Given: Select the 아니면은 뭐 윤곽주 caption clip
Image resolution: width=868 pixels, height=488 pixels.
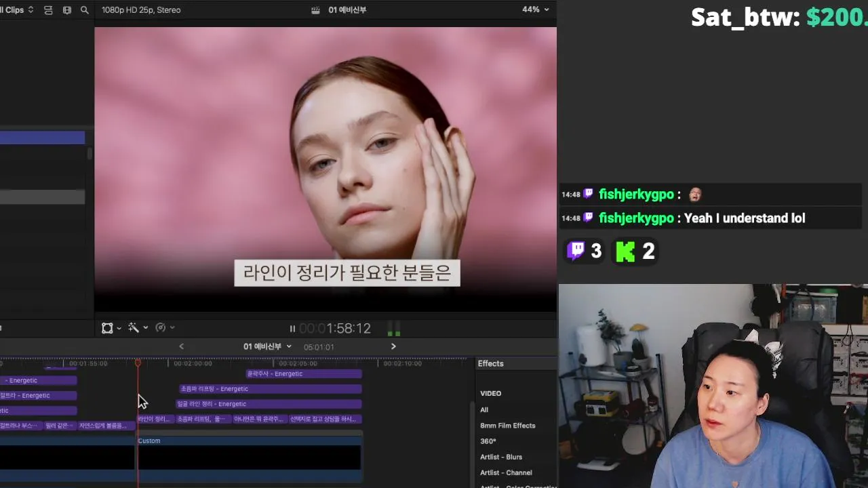Looking at the screenshot, I should coord(260,419).
